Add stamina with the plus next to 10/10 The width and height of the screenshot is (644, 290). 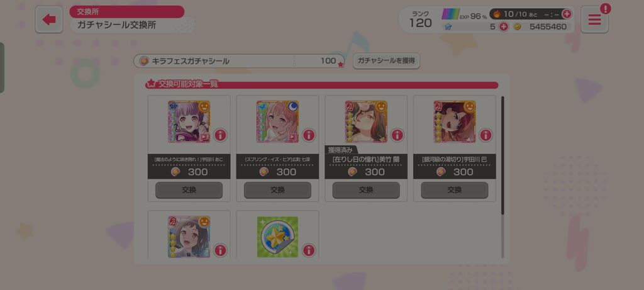(567, 14)
